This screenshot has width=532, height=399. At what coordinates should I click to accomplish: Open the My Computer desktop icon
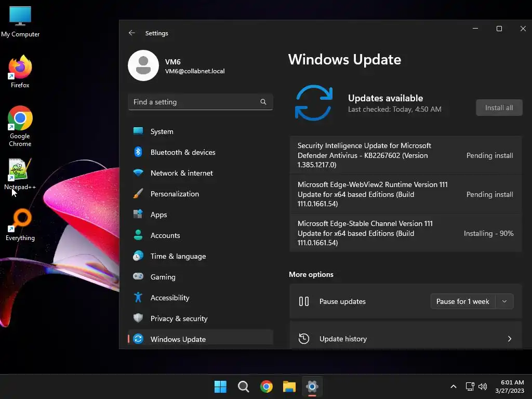point(20,21)
